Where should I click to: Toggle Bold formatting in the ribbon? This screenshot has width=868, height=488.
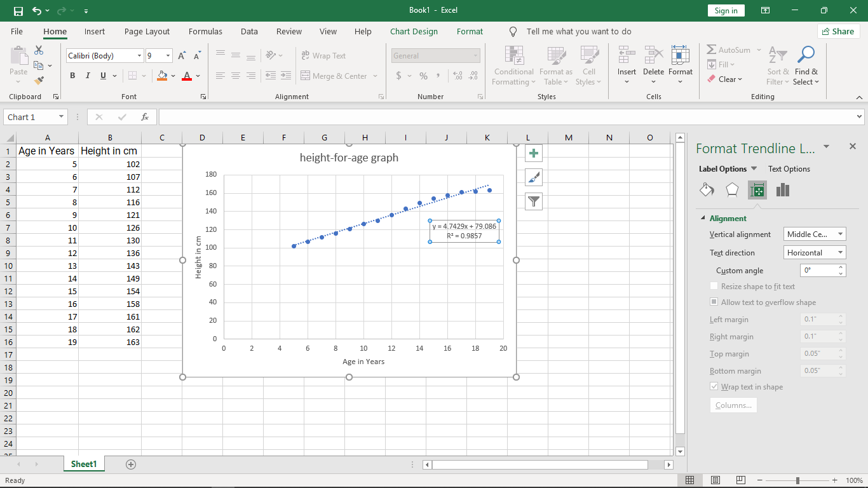click(x=72, y=76)
